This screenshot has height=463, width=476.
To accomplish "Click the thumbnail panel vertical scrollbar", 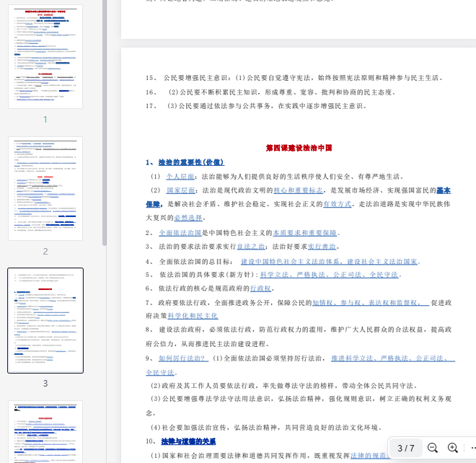I will pyautogui.click(x=105, y=108).
